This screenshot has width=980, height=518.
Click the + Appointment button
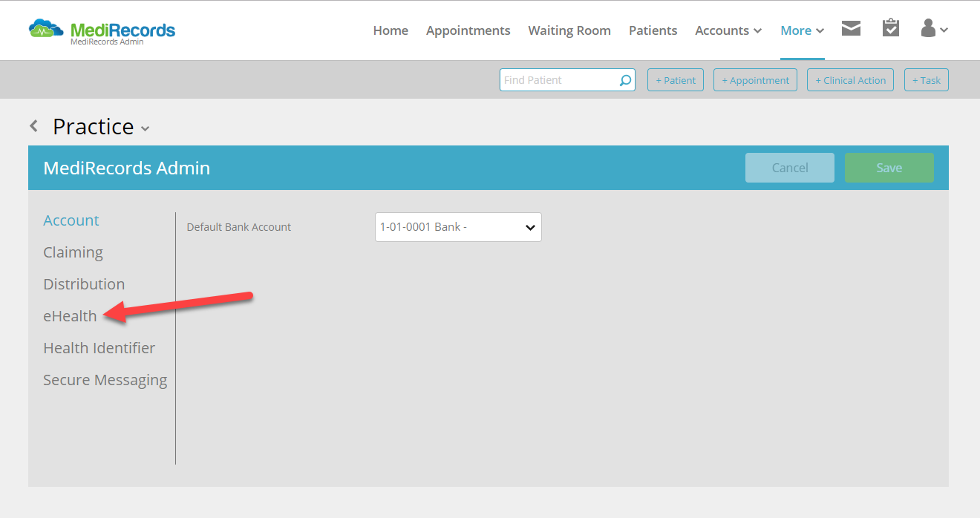[x=756, y=80]
